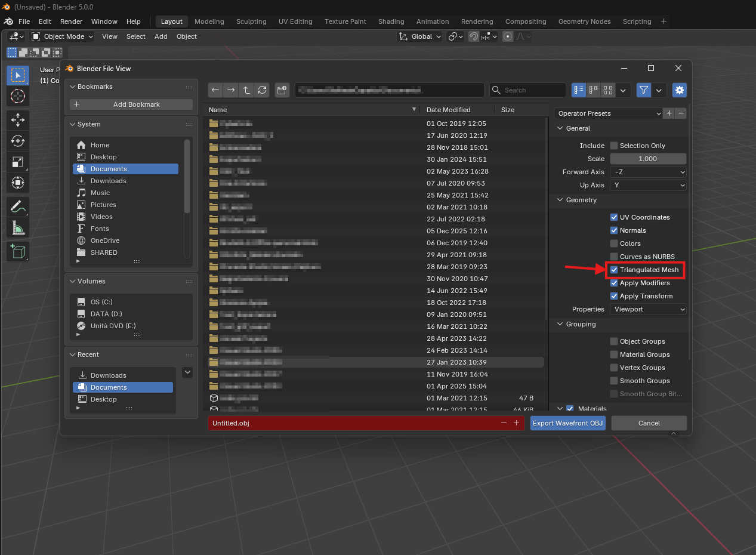Click the Export Wavefront OBJ button
Viewport: 756px width, 555px height.
pyautogui.click(x=568, y=423)
